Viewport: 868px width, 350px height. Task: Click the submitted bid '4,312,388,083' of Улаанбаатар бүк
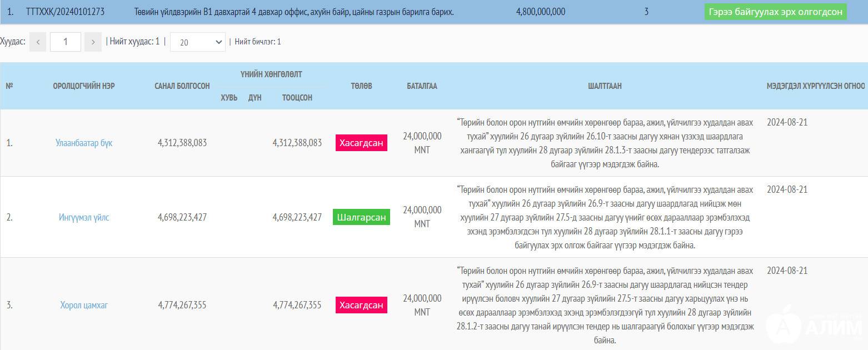[182, 143]
